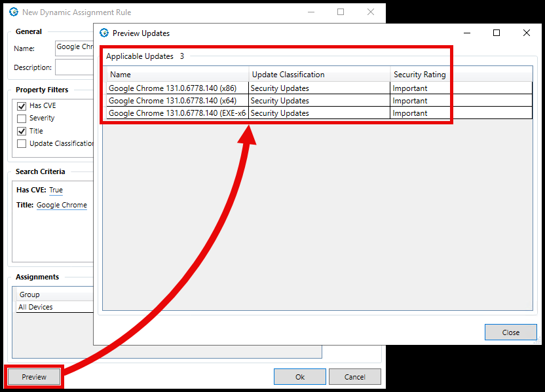Close Preview Updates via title bar X
This screenshot has height=392, width=545.
coord(526,33)
